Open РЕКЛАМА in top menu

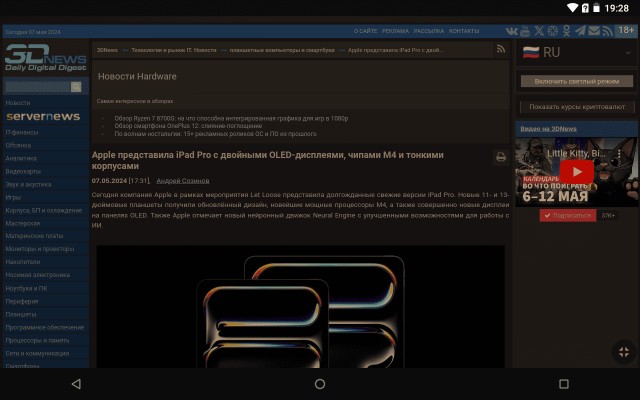pos(395,31)
